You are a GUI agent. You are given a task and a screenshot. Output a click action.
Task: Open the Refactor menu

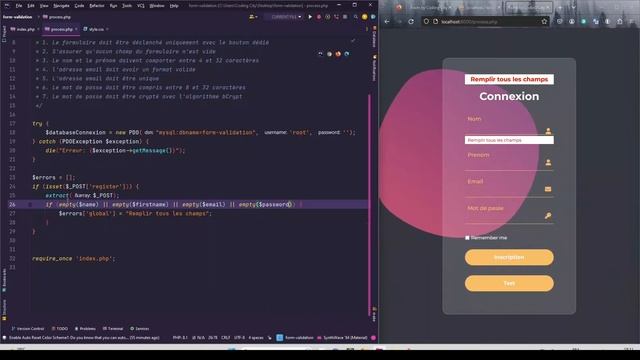pyautogui.click(x=97, y=6)
